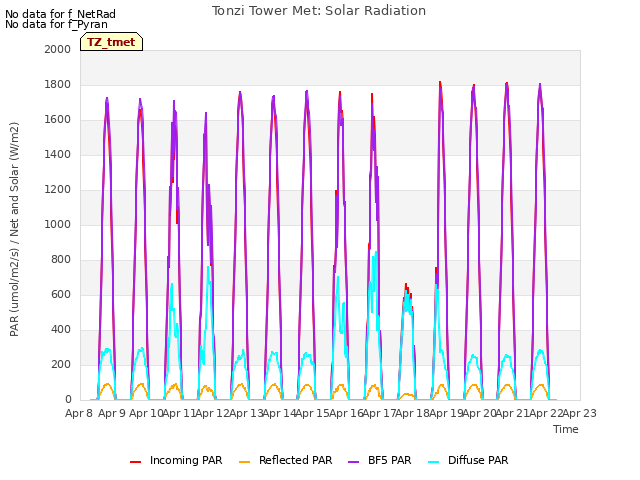640x480 pixels.
Task: Click the y-axis label PAR / Net and Solar
Action: pos(14,229)
